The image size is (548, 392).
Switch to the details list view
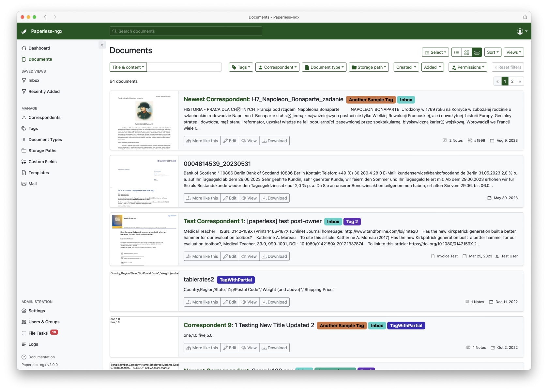click(456, 52)
